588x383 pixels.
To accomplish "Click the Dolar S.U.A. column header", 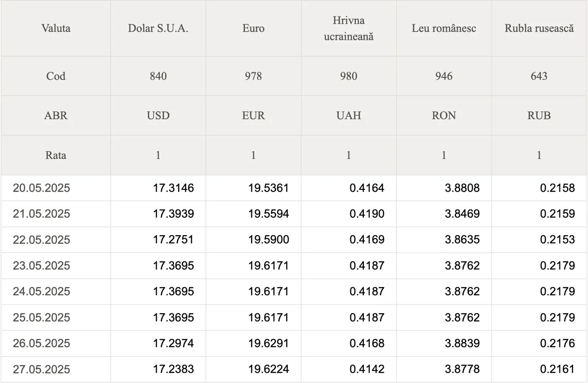I will pos(158,28).
